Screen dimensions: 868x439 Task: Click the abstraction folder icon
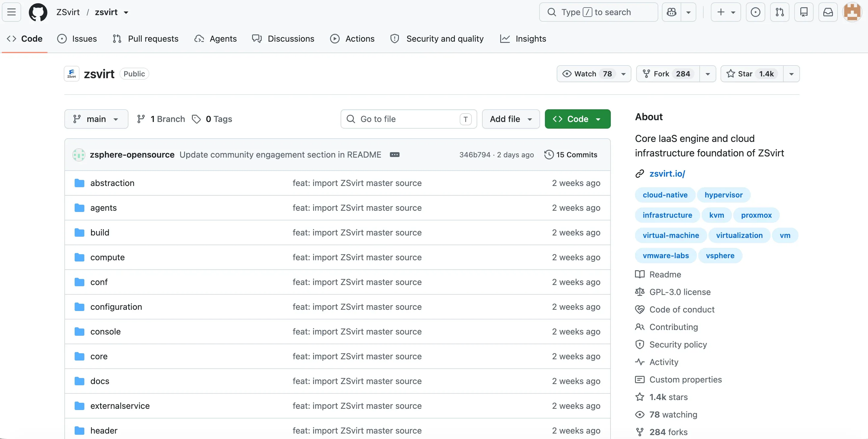coord(79,183)
